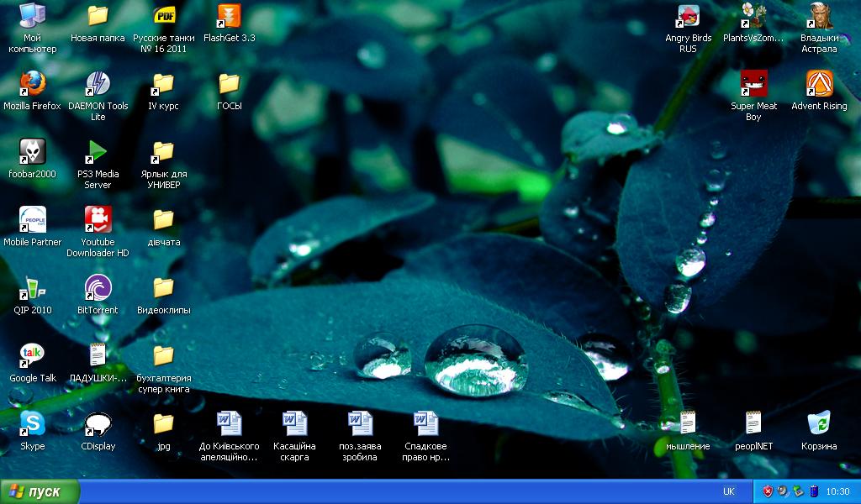Select the PS3 Media Server icon
Viewport: 861px width, 504px height.
click(98, 152)
